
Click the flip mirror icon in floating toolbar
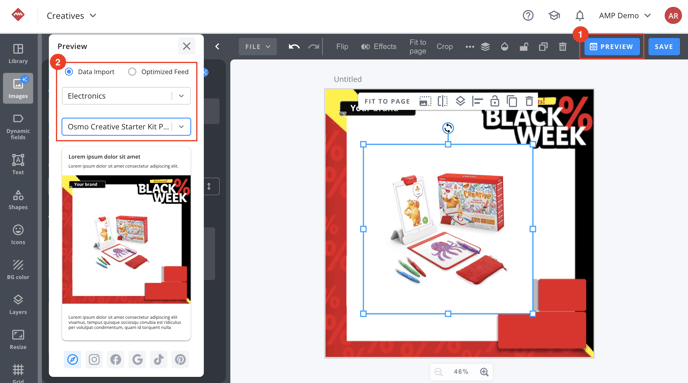443,101
